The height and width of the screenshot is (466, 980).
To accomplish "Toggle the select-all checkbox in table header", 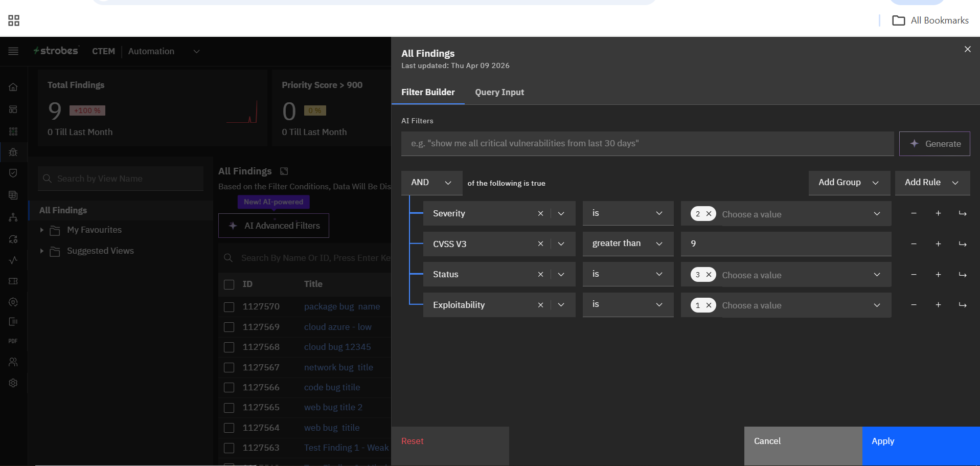I will [229, 284].
